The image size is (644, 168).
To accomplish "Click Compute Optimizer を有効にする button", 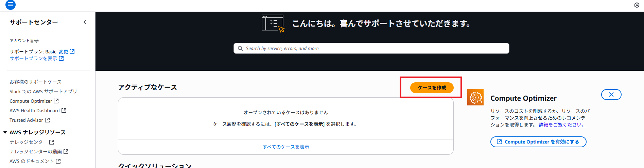I will (x=538, y=142).
